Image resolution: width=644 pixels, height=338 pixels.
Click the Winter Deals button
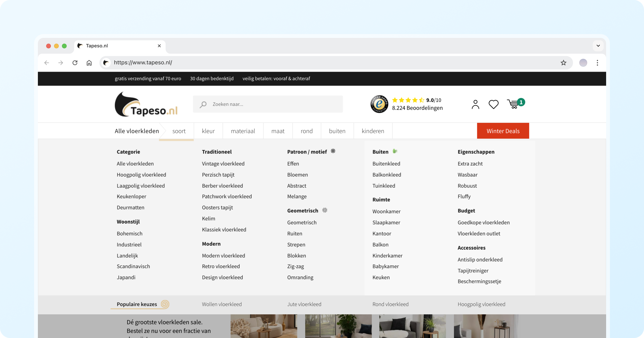tap(503, 131)
